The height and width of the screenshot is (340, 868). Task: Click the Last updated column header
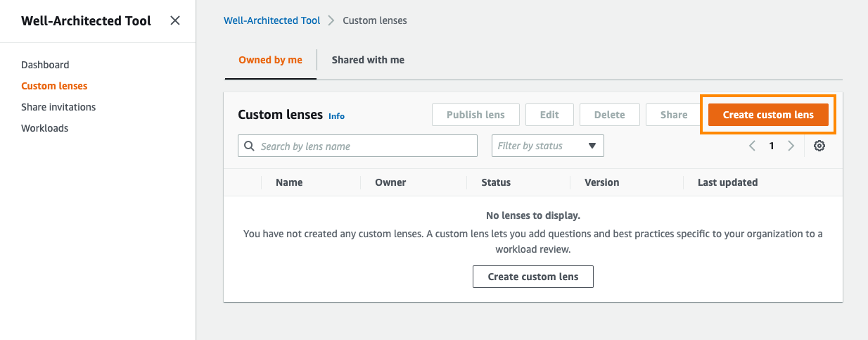727,182
